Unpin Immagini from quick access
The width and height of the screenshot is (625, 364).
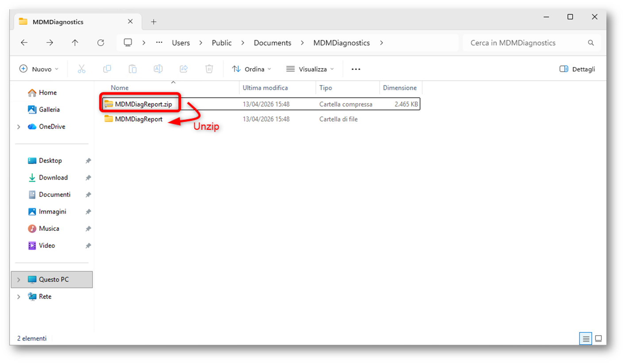pyautogui.click(x=88, y=212)
